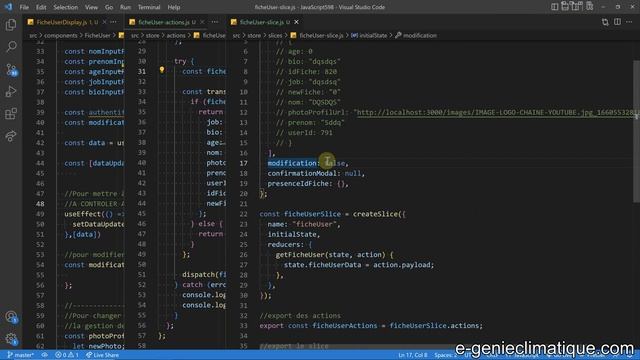640x360 pixels.
Task: Click 'getFicheUser' reducer on line 26
Action: coord(300,255)
